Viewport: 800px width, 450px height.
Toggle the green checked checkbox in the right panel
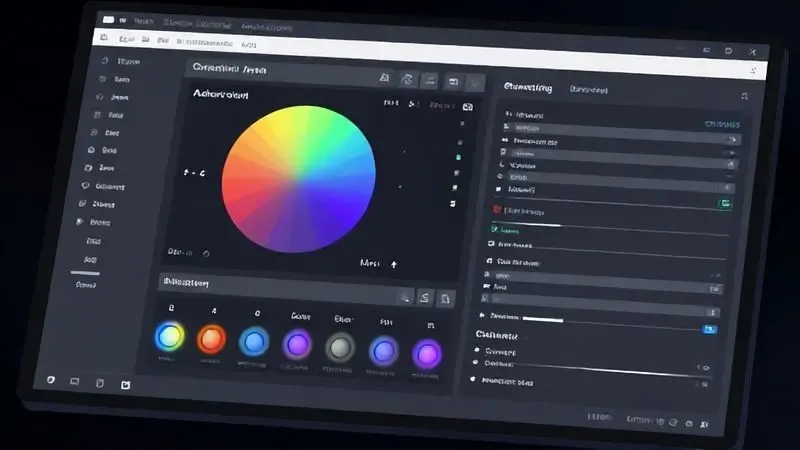pyautogui.click(x=494, y=229)
